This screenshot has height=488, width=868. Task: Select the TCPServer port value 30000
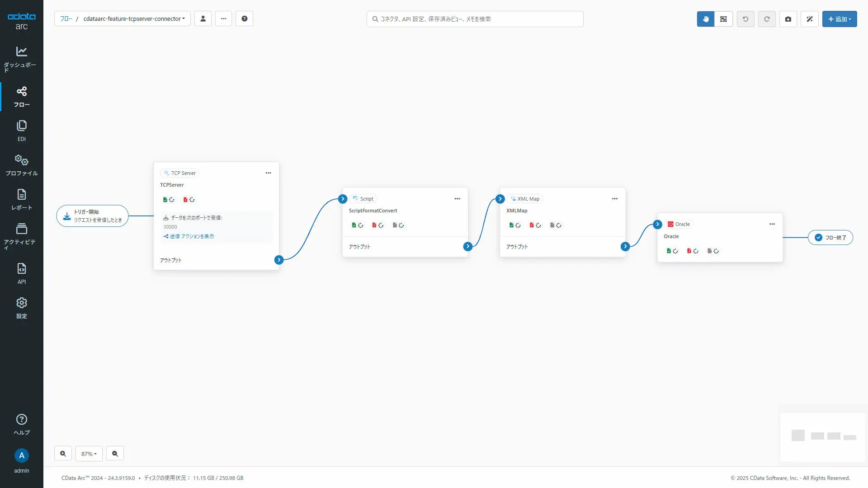(x=170, y=227)
